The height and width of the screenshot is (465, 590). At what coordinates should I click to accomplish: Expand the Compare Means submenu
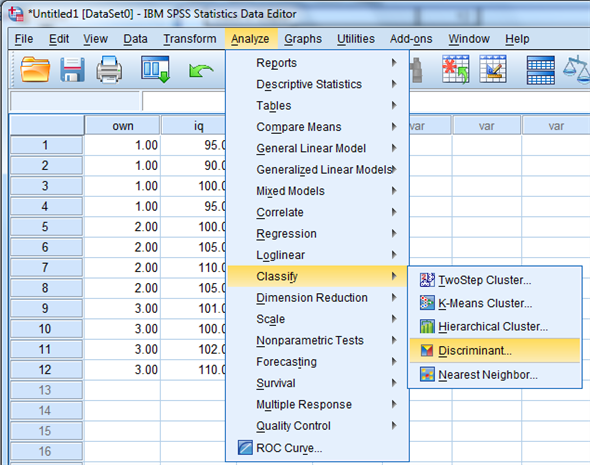pyautogui.click(x=318, y=127)
